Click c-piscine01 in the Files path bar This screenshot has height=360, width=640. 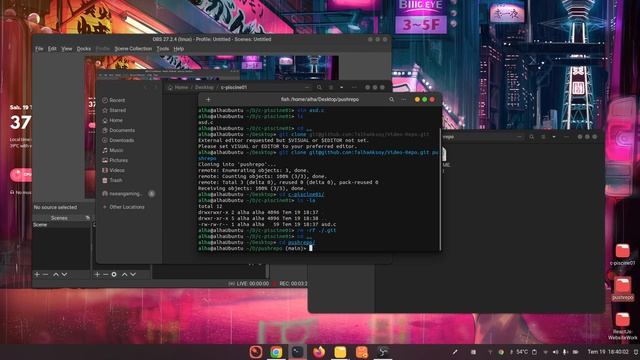pyautogui.click(x=233, y=87)
